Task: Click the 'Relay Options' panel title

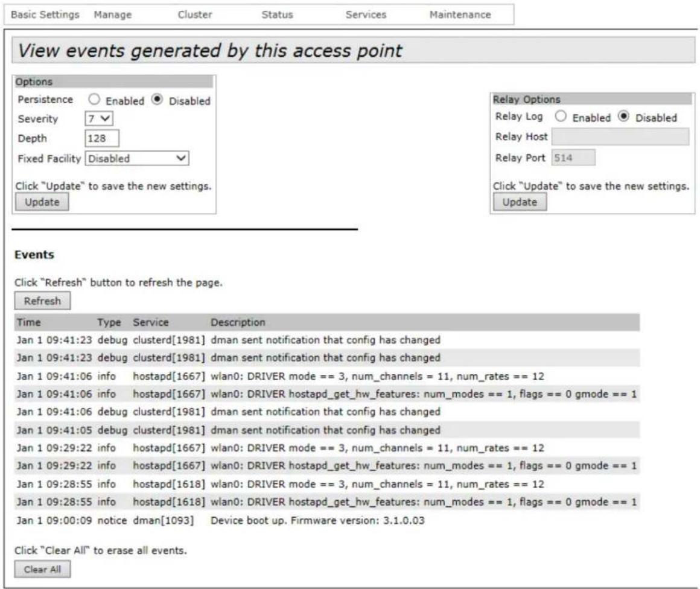Action: point(526,99)
